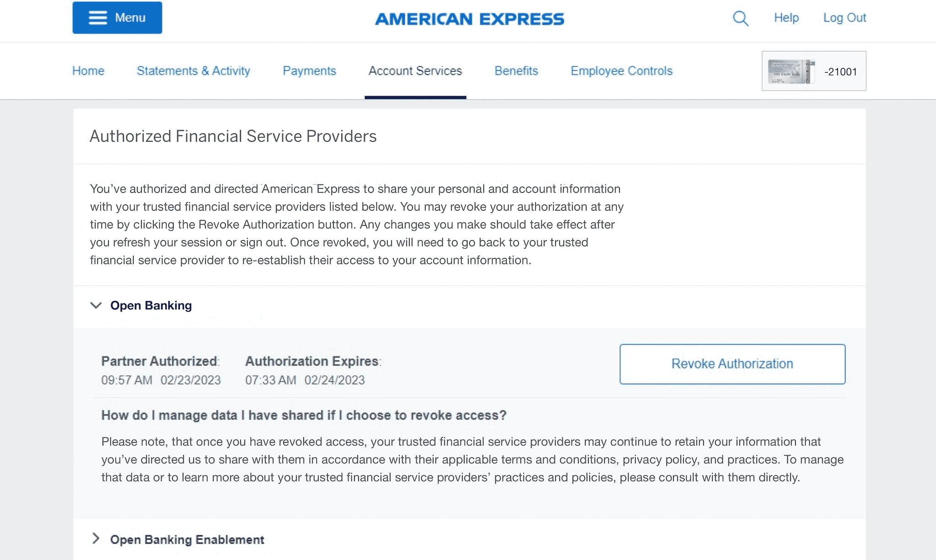The width and height of the screenshot is (936, 560).
Task: Select the card image thumbnail
Action: click(791, 71)
